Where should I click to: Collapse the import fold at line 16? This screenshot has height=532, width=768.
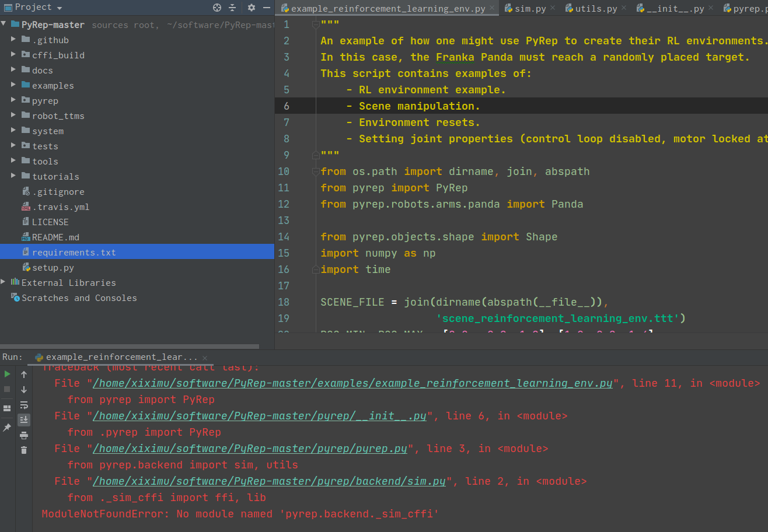(315, 269)
